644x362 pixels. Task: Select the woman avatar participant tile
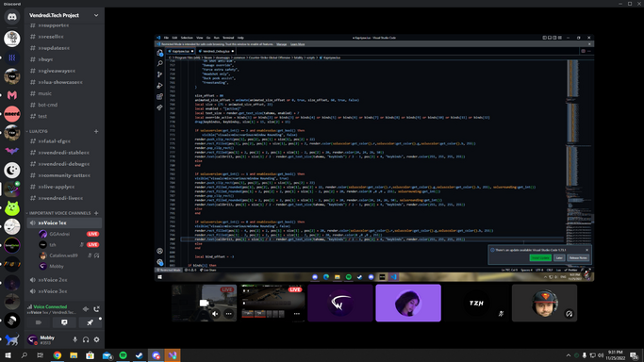tap(408, 303)
